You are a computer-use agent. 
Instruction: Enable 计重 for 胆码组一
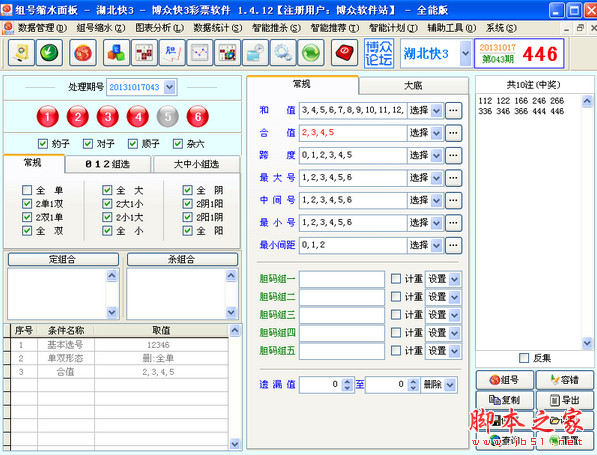[x=396, y=279]
